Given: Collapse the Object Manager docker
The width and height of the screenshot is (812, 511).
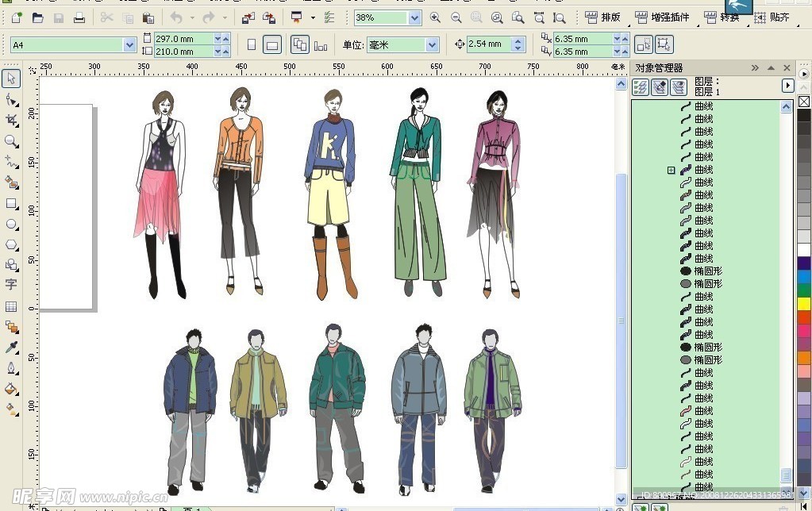Looking at the screenshot, I should pos(771,67).
